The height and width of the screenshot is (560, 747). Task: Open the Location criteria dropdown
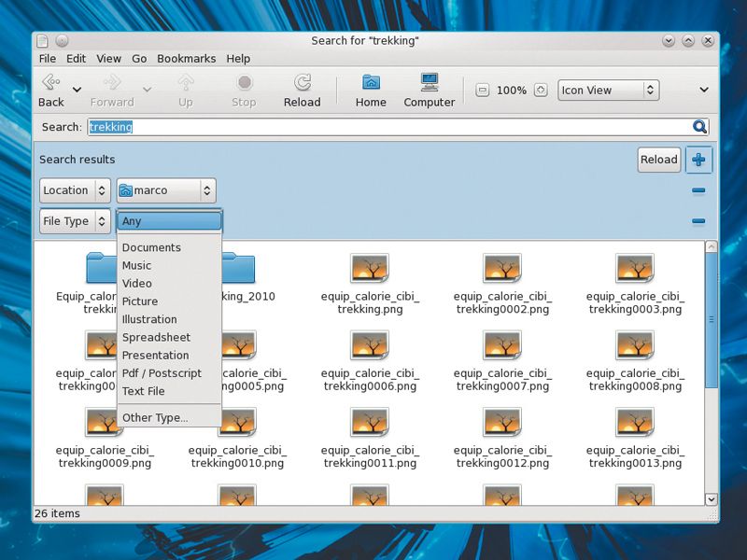74,189
